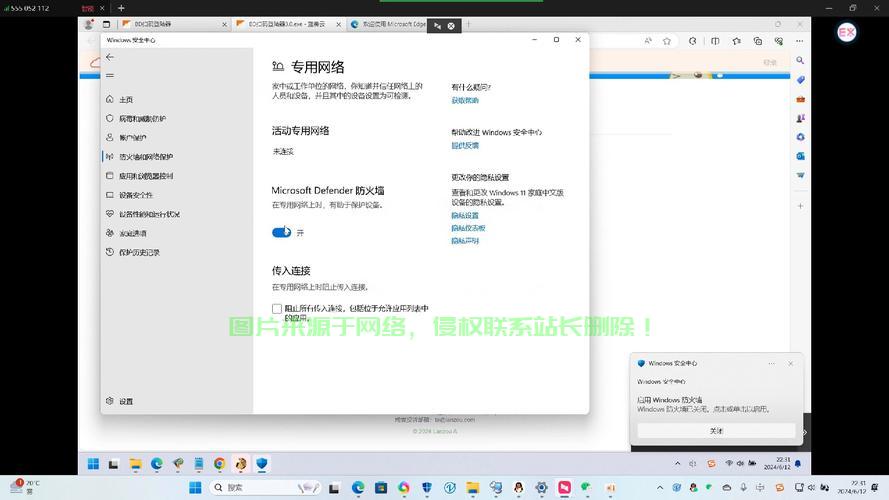The width and height of the screenshot is (889, 500).
Task: Open search in the Edge sidebar
Action: 800,60
